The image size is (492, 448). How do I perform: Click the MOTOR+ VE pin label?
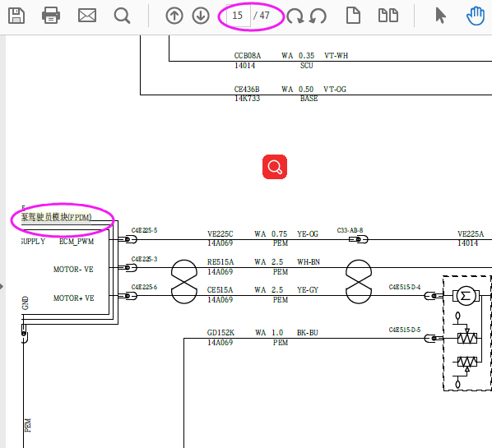74,298
